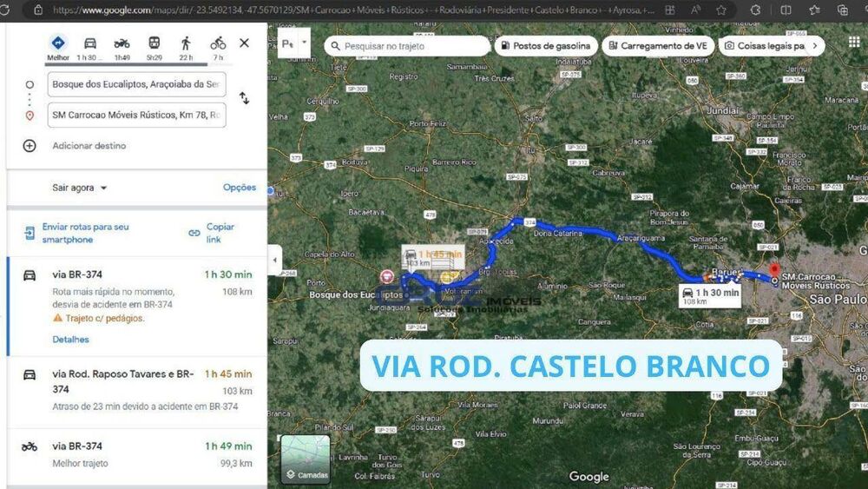
Task: Open Sair agora departure dropdown
Action: tap(79, 188)
